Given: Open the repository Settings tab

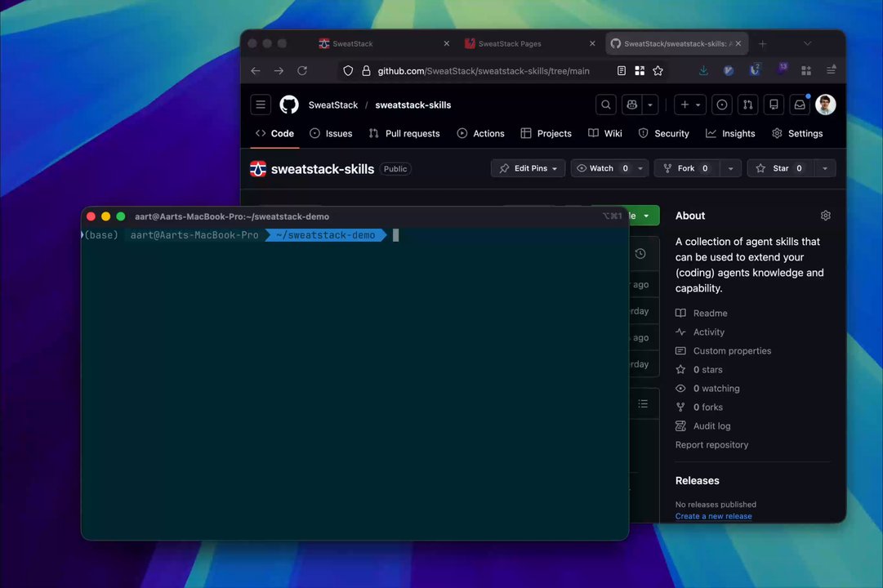Looking at the screenshot, I should [x=797, y=133].
